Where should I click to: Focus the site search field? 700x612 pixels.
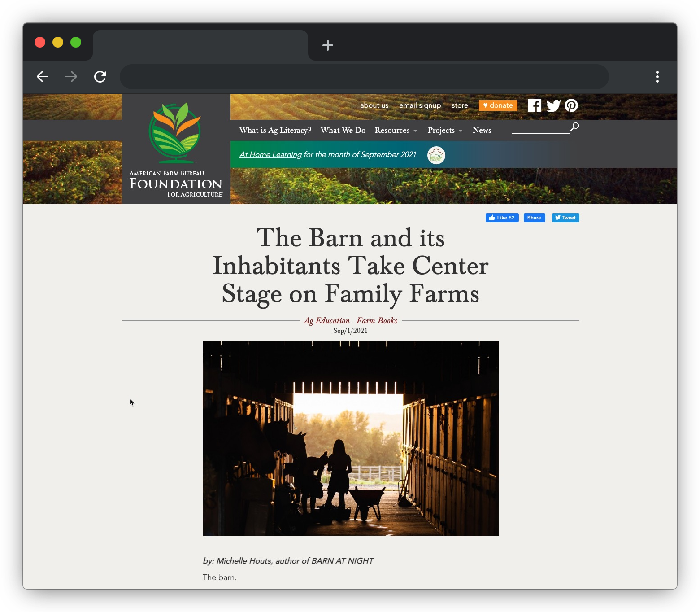pyautogui.click(x=540, y=129)
